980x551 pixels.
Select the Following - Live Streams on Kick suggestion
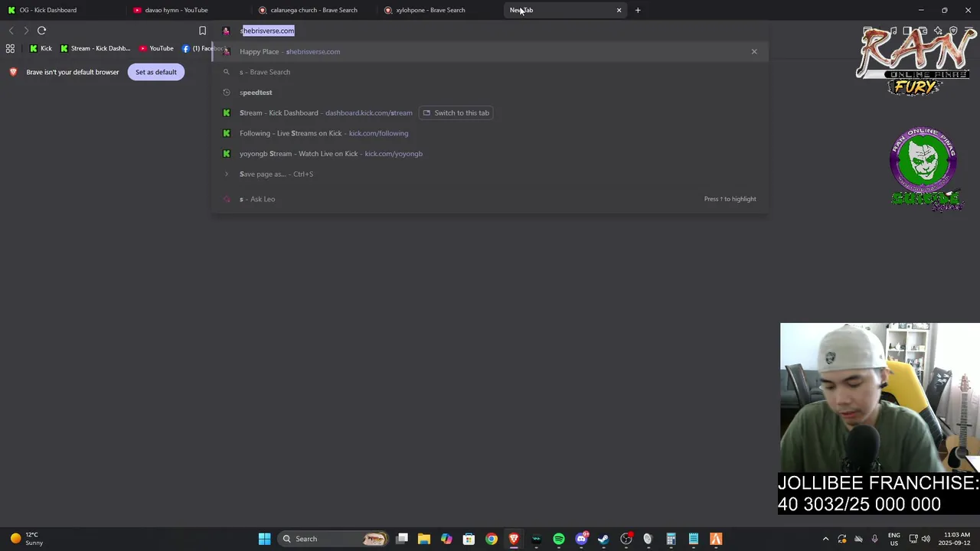pyautogui.click(x=490, y=133)
